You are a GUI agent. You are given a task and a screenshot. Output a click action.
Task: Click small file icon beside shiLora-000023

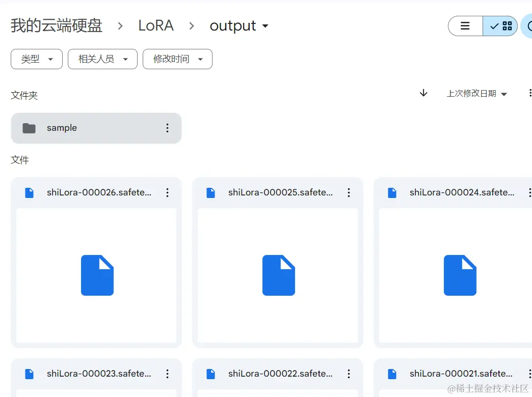pyautogui.click(x=30, y=374)
